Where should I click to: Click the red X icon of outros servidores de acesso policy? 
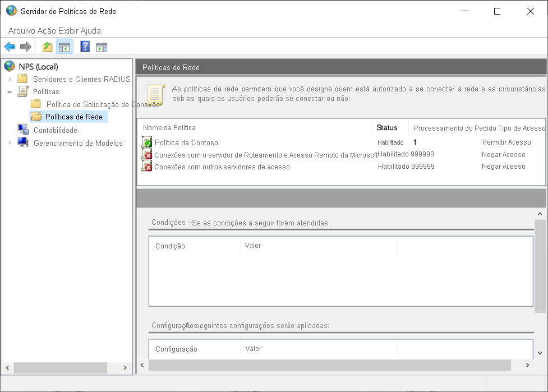(x=146, y=166)
